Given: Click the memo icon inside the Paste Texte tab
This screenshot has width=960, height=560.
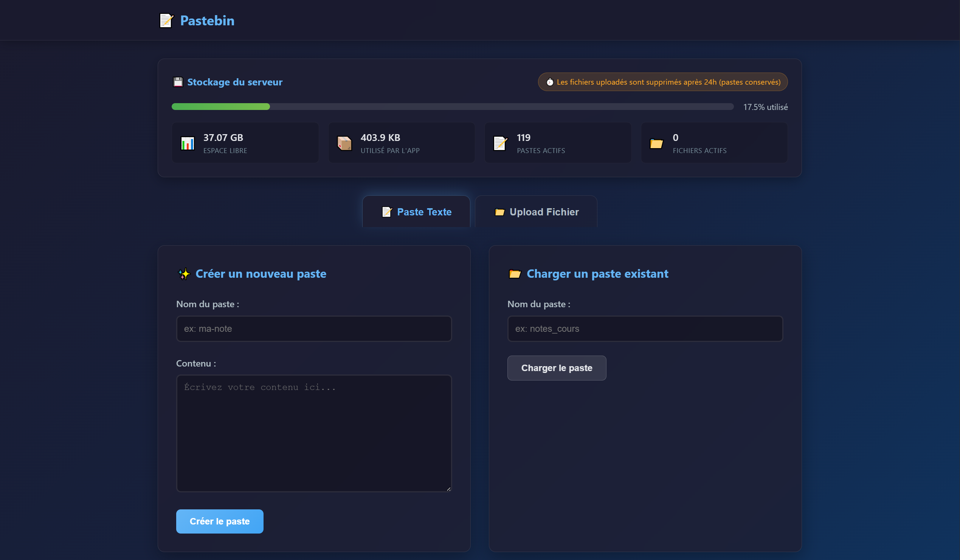Looking at the screenshot, I should [387, 212].
